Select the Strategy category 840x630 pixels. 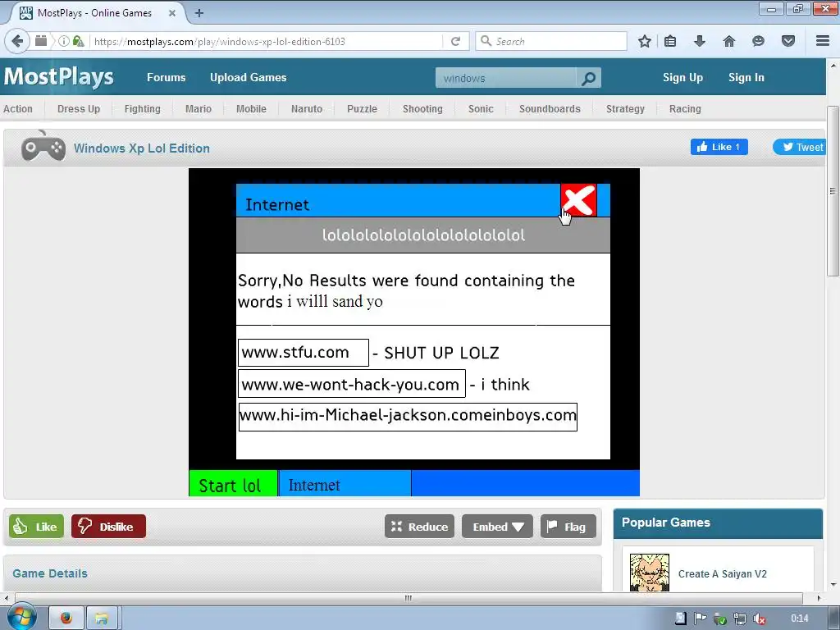(x=625, y=109)
